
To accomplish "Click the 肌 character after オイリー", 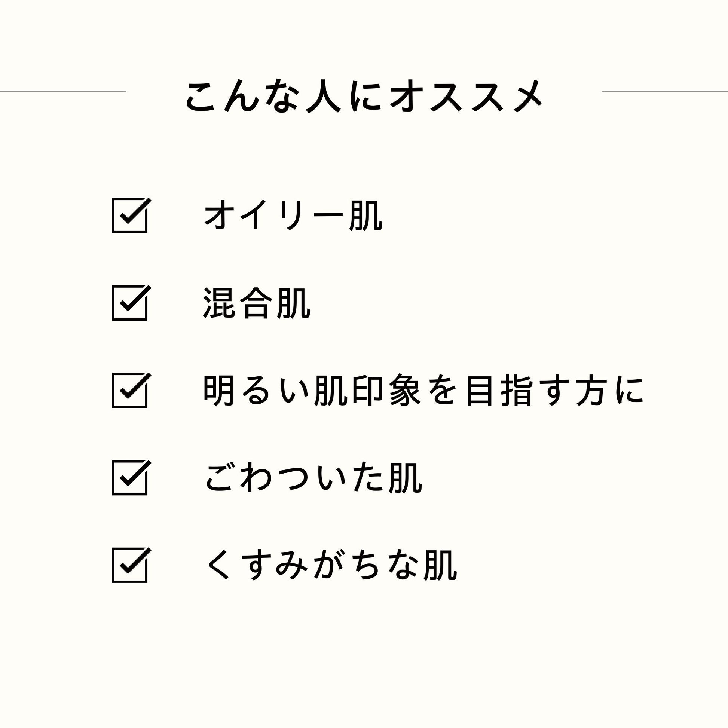I will [x=366, y=215].
